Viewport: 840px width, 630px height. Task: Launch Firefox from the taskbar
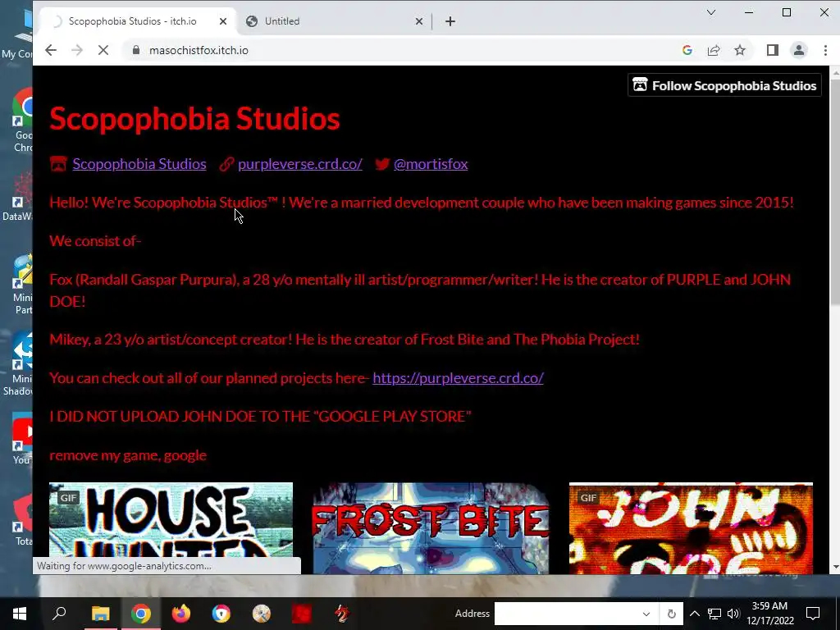pos(181,614)
